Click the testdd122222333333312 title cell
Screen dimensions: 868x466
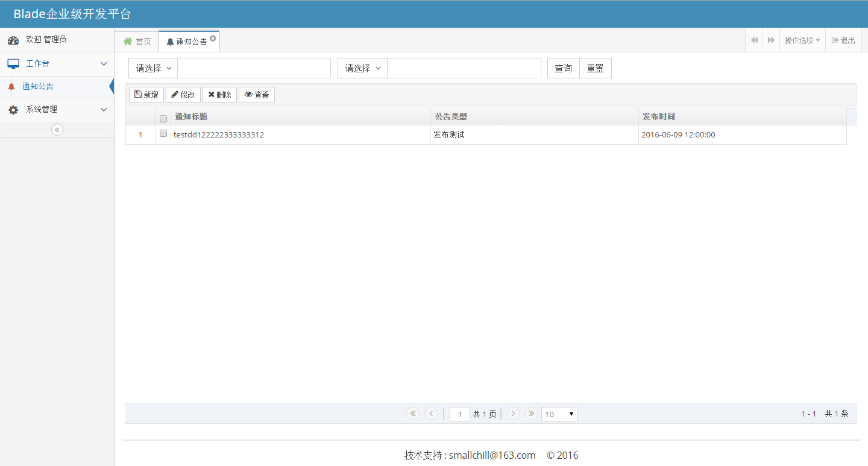tap(301, 135)
